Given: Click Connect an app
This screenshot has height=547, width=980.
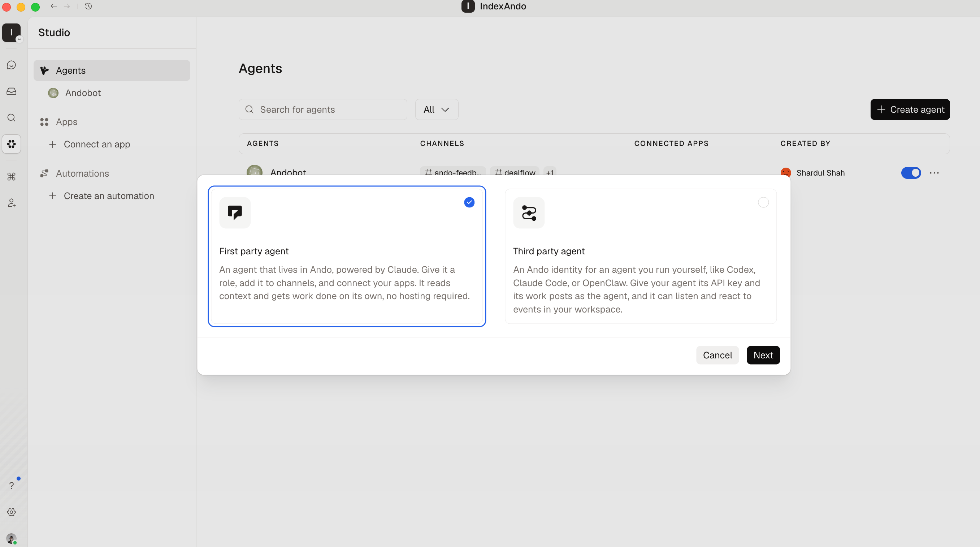Looking at the screenshot, I should 97,144.
